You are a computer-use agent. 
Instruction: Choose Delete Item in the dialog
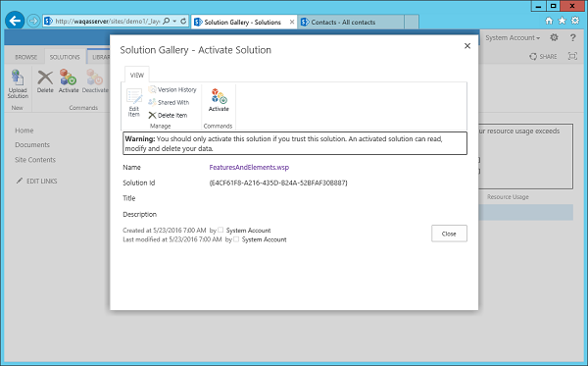click(168, 115)
